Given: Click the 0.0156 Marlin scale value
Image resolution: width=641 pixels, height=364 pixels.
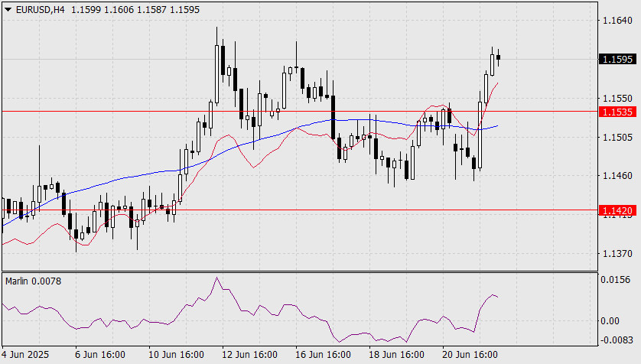Looking at the screenshot, I should tap(615, 280).
